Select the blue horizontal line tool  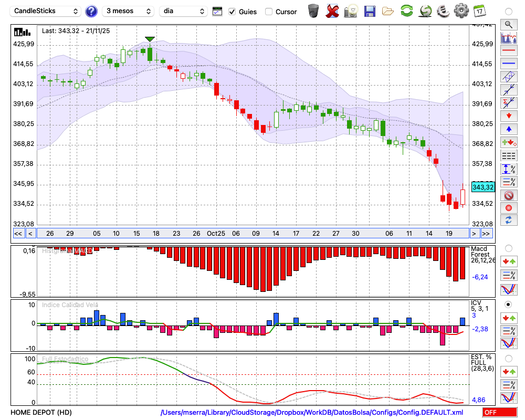click(508, 64)
